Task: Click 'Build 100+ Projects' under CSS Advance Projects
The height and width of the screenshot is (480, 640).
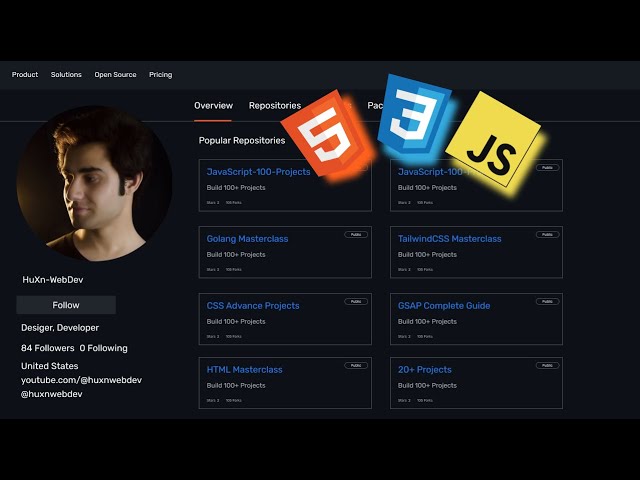Action: 236,322
